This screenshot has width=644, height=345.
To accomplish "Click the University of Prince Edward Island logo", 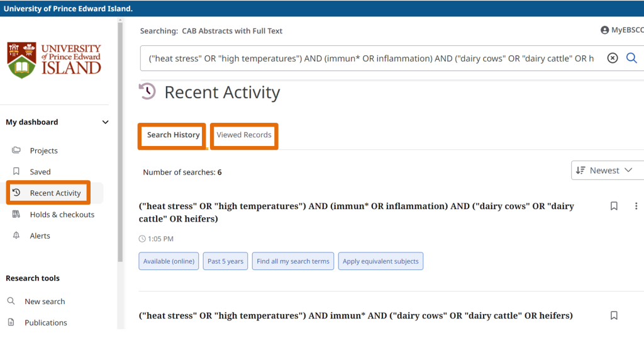I will pyautogui.click(x=54, y=60).
